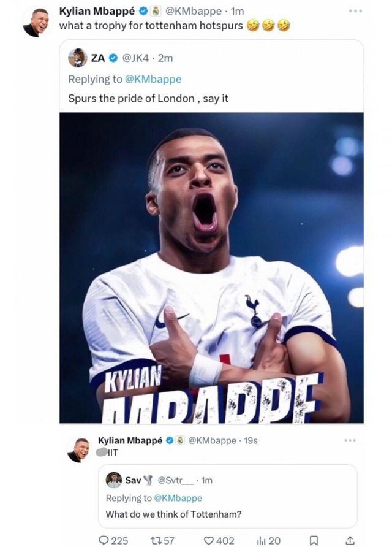Open the @KMbappe mention in ZA's reply
The image size is (392, 547).
tap(153, 78)
